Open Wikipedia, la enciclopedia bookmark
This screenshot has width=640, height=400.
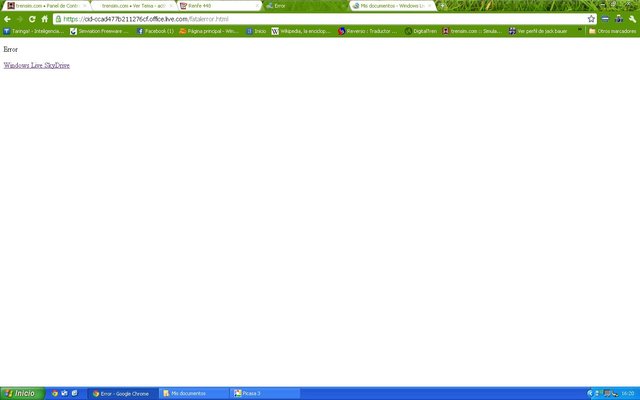click(x=301, y=31)
